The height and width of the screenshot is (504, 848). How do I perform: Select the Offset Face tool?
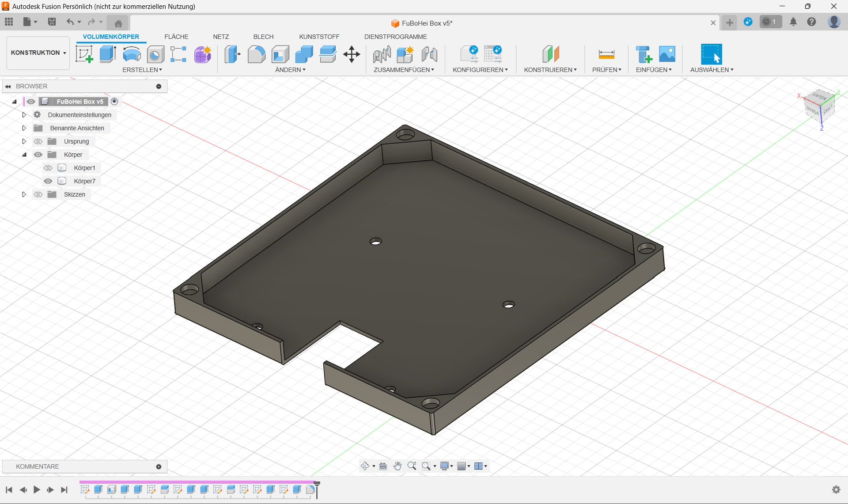click(328, 54)
